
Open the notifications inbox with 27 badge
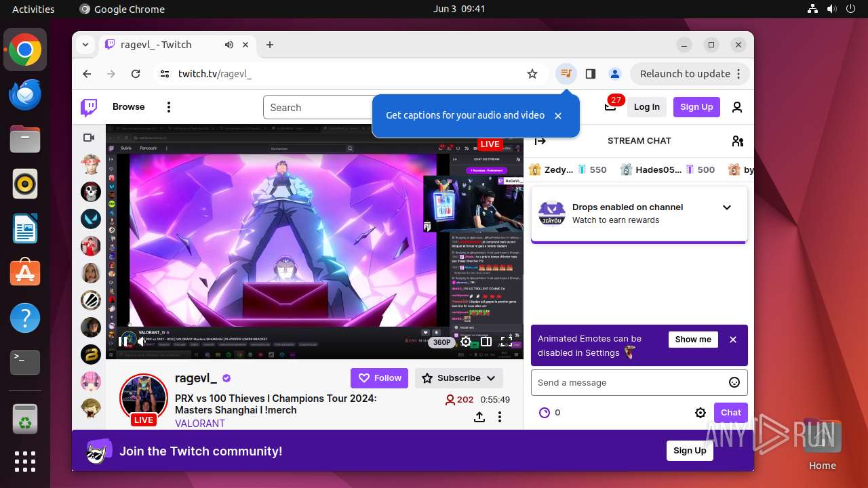coord(610,106)
